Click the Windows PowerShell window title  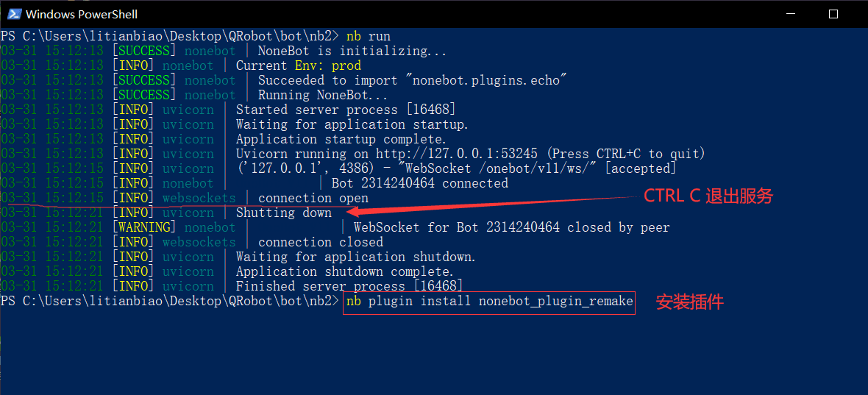pyautogui.click(x=82, y=15)
